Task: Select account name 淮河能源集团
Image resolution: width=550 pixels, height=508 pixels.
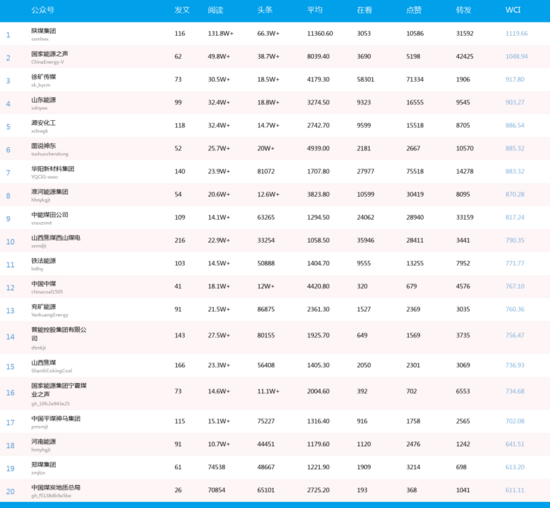Action: click(49, 192)
